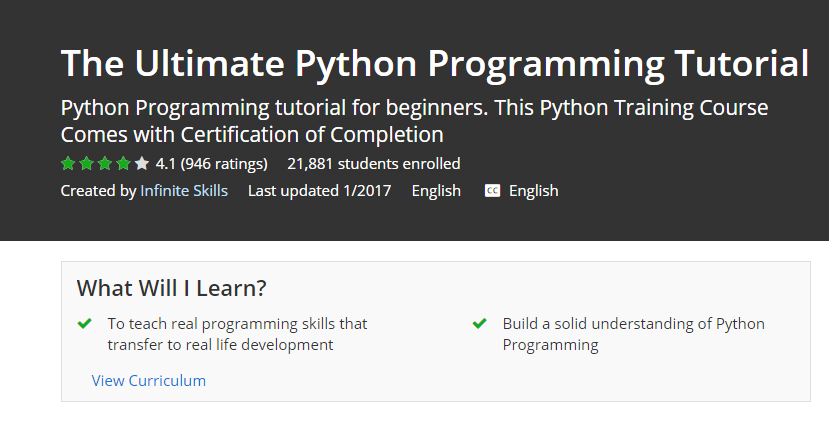This screenshot has width=829, height=436.
Task: Click the green checkmark beside real programming skills
Action: click(x=85, y=323)
